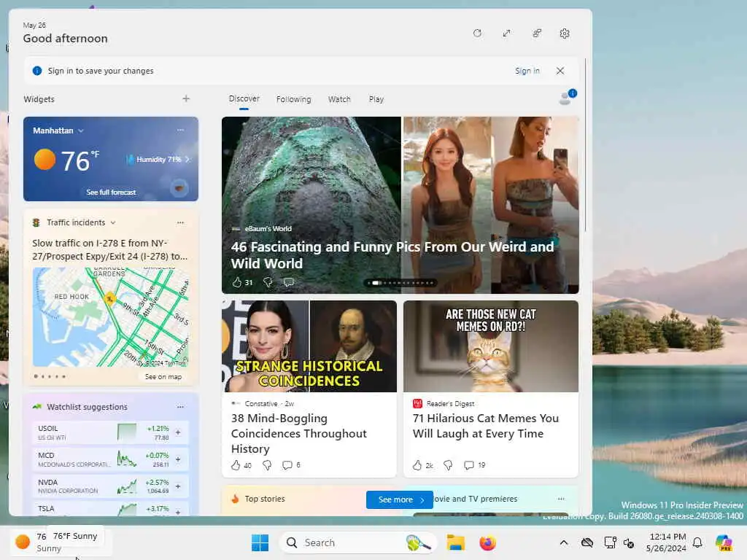Dislike the 46 Fascinating Pics story

pos(268,282)
